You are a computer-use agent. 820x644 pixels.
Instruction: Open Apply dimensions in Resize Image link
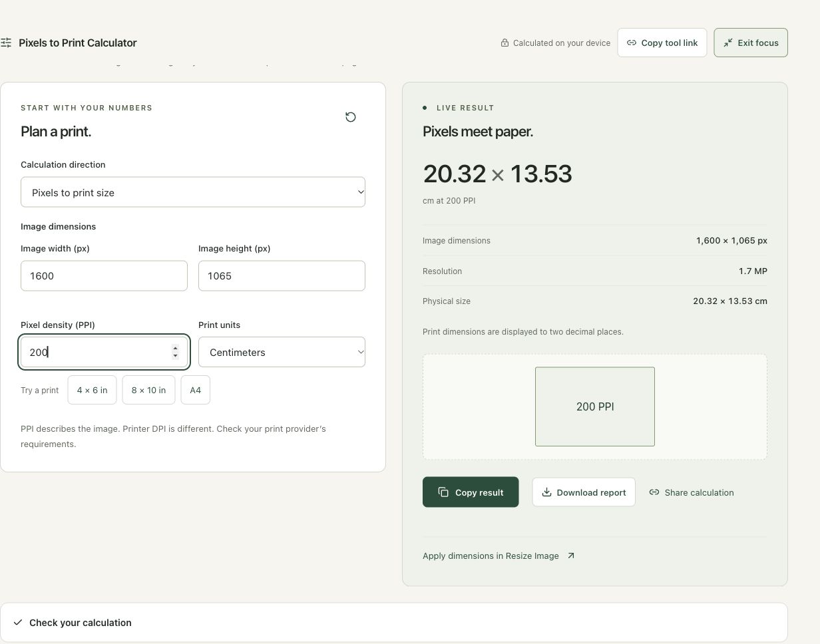tap(499, 556)
